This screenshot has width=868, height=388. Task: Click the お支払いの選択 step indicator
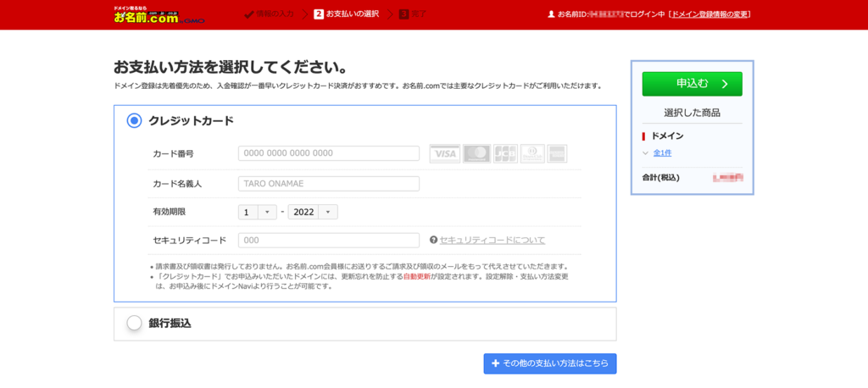(346, 14)
